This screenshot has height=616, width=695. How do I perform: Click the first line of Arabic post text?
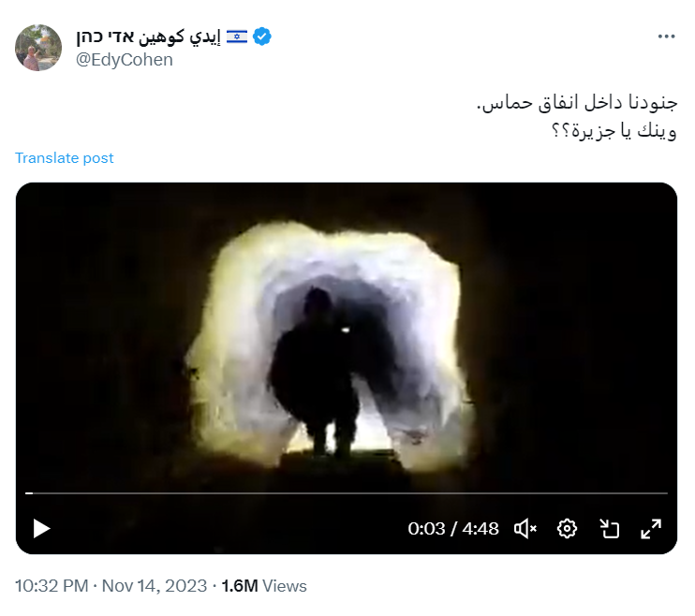point(577,103)
